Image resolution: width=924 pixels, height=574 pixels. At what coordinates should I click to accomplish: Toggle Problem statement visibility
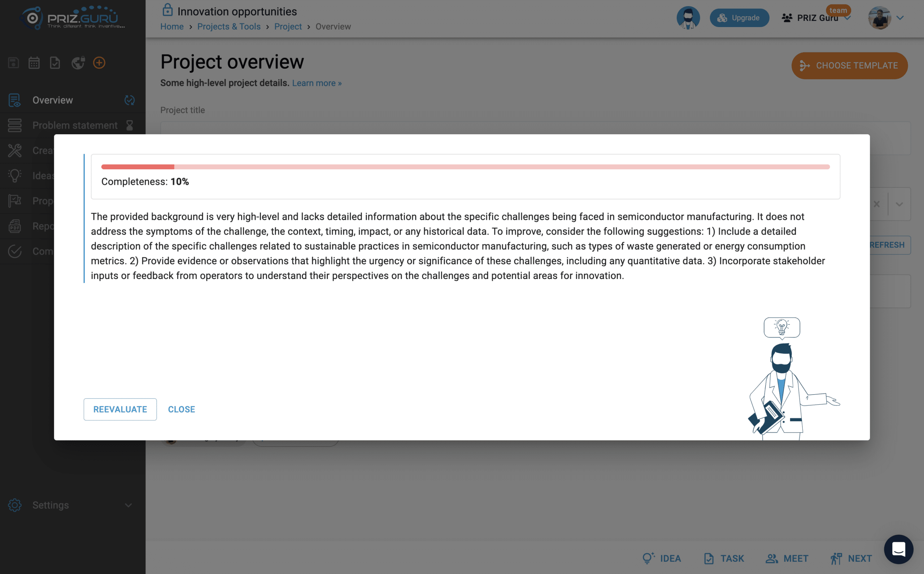click(x=130, y=125)
